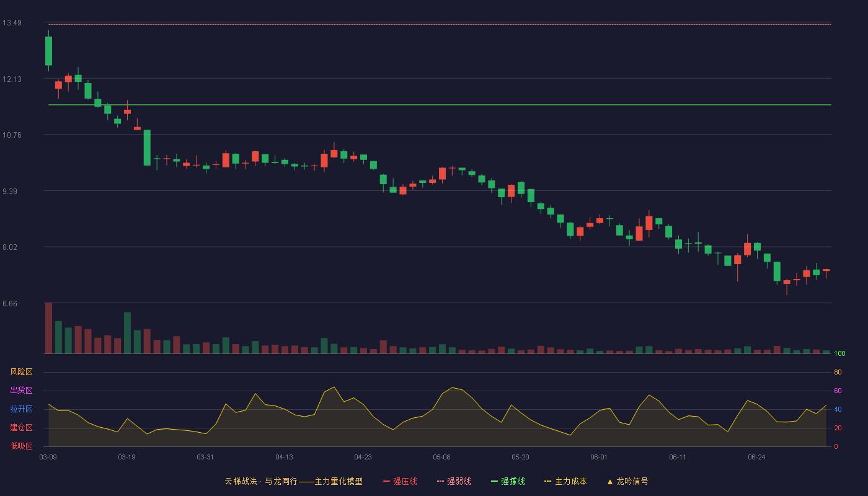Viewport: 868px width, 496px height.
Task: Click the 05-08 date label
Action: tap(441, 457)
